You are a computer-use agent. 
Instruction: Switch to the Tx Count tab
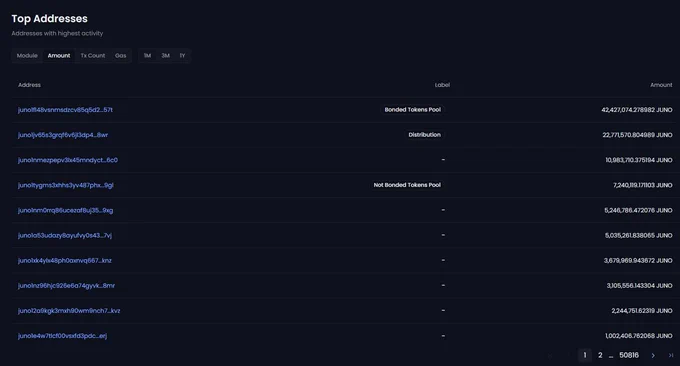coord(93,56)
